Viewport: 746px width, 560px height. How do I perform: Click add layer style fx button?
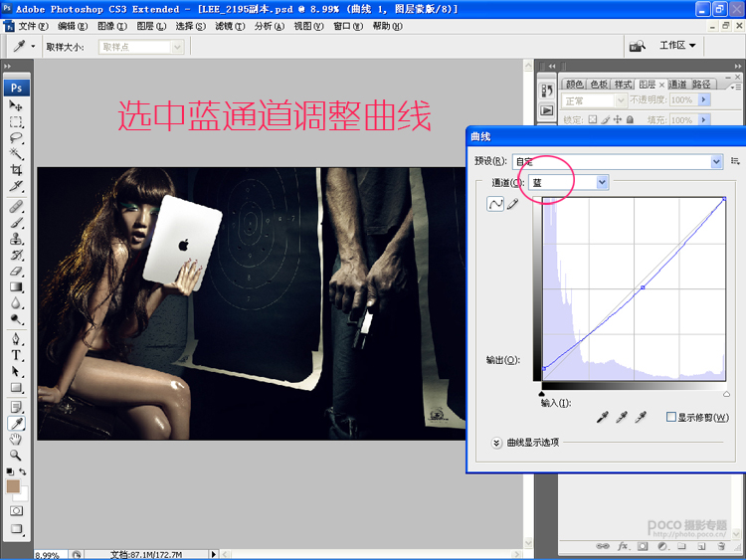coord(623,546)
